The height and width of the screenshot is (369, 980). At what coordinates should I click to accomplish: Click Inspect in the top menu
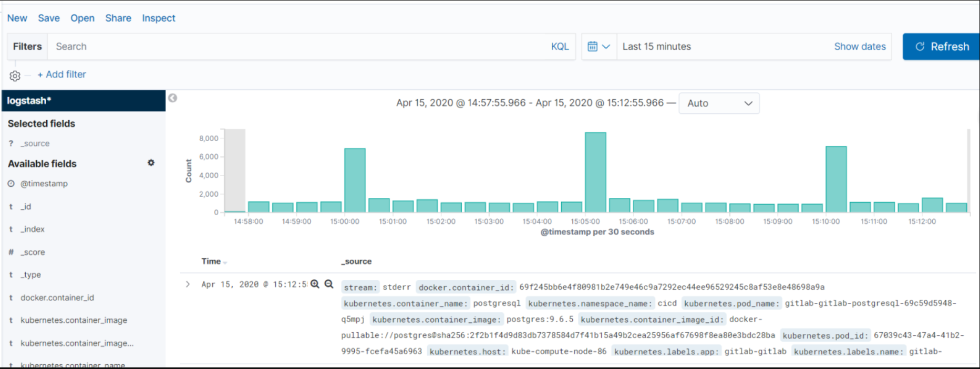[x=159, y=18]
